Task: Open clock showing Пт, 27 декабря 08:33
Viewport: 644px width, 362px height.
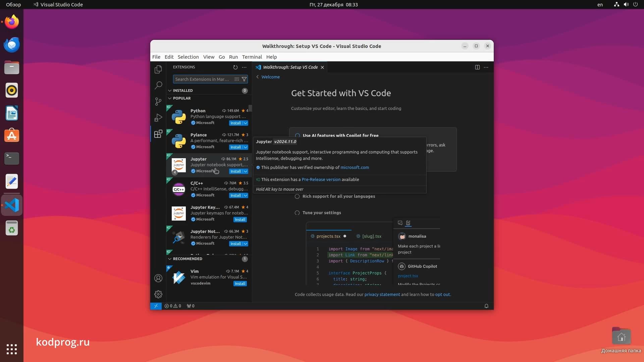Action: 333,5
